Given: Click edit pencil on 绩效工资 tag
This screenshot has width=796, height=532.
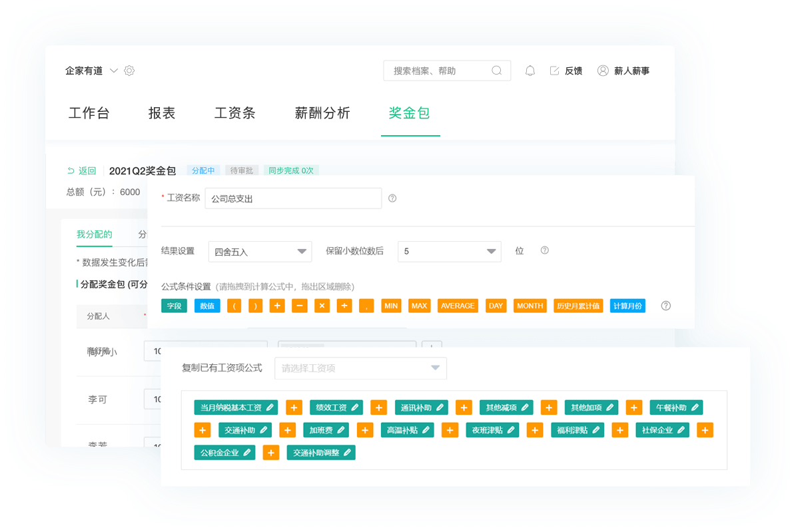Looking at the screenshot, I should click(355, 407).
